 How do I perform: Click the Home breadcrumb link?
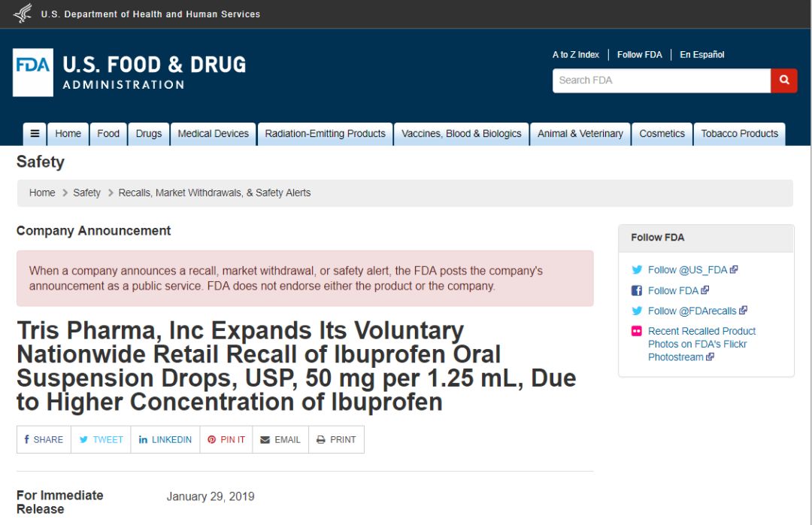(x=42, y=193)
